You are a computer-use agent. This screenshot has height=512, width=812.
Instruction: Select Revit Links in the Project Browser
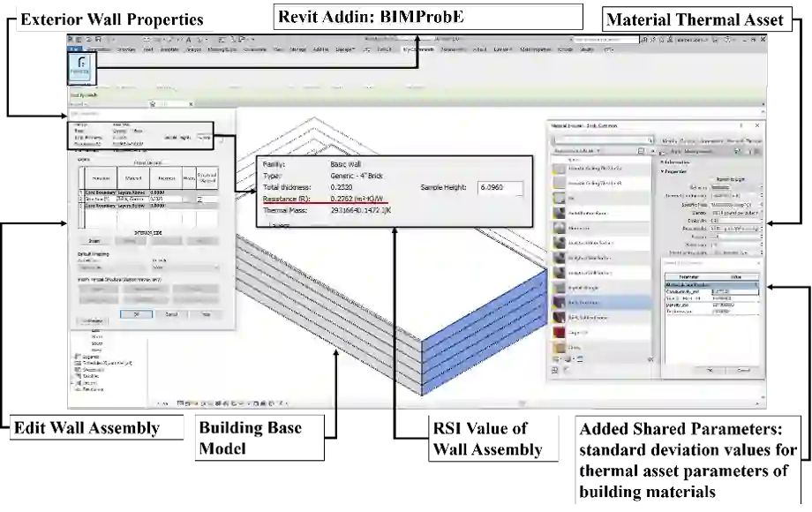tap(94, 389)
